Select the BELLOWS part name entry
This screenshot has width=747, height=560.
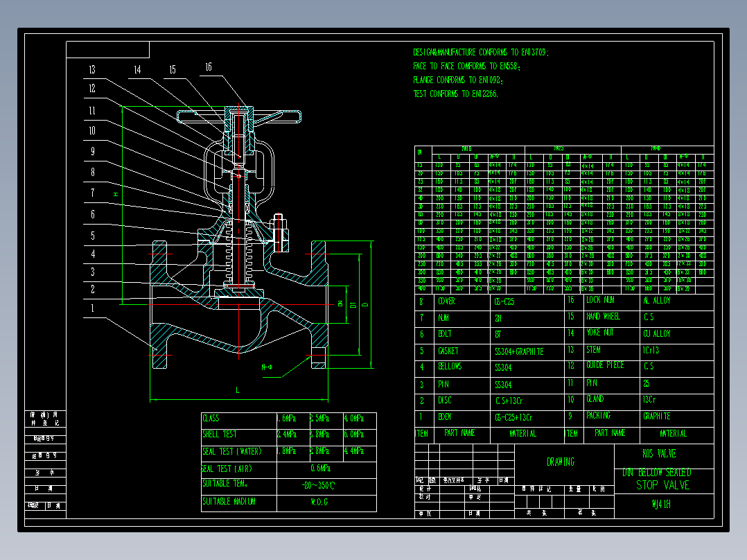click(450, 367)
